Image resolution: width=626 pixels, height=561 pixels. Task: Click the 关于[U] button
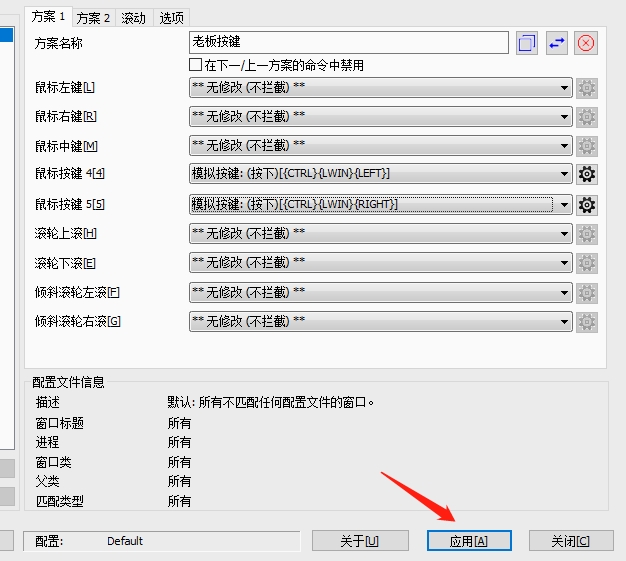360,541
